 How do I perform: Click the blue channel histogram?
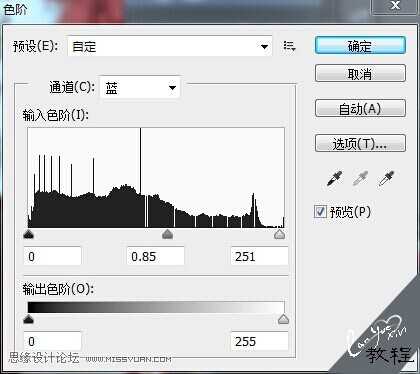point(156,178)
